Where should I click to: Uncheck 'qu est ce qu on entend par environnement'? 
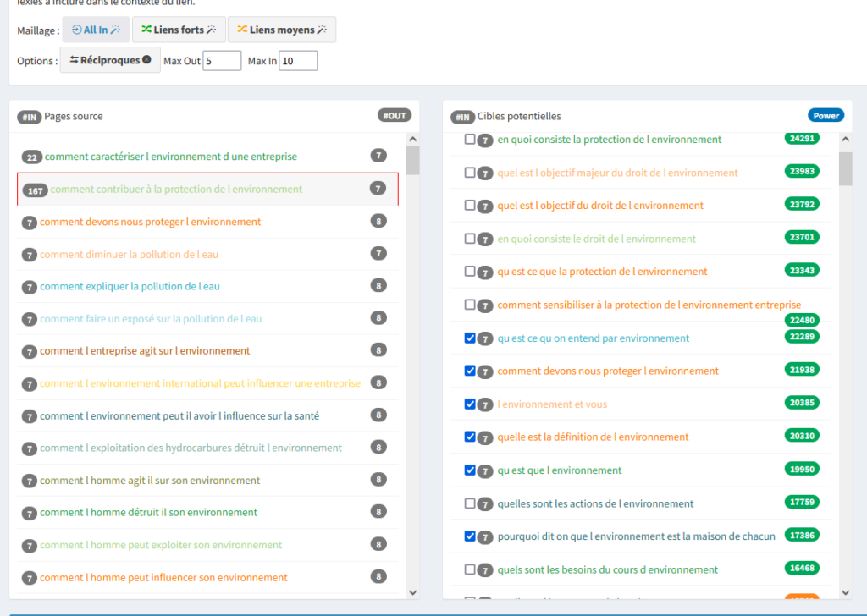coord(470,338)
